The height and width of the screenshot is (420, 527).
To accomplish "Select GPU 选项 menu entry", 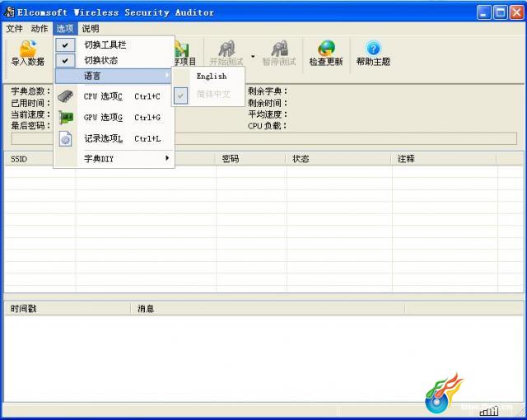I will (x=114, y=118).
